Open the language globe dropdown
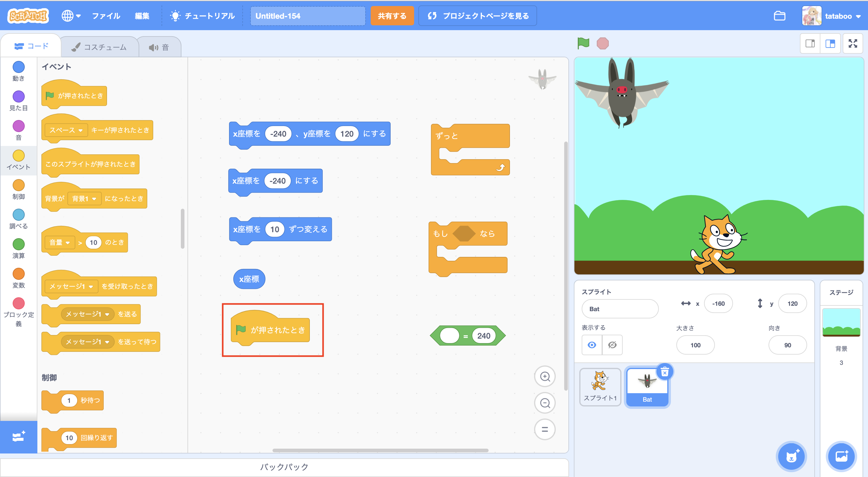 point(71,16)
